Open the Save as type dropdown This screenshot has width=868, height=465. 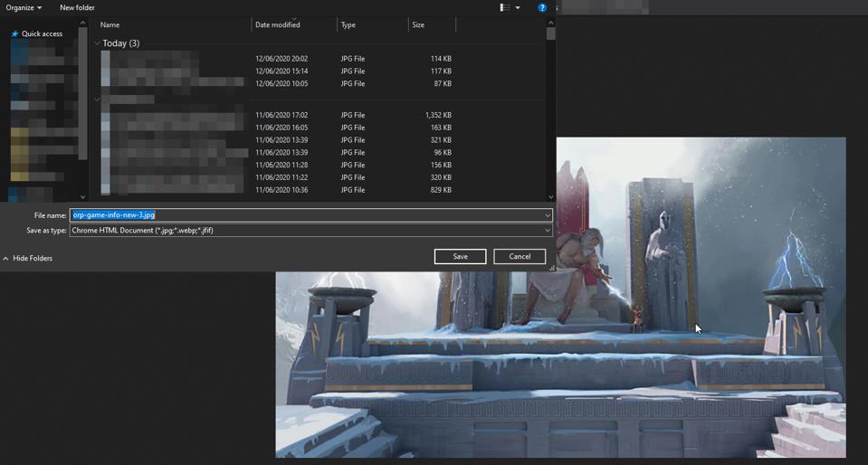[x=547, y=231]
